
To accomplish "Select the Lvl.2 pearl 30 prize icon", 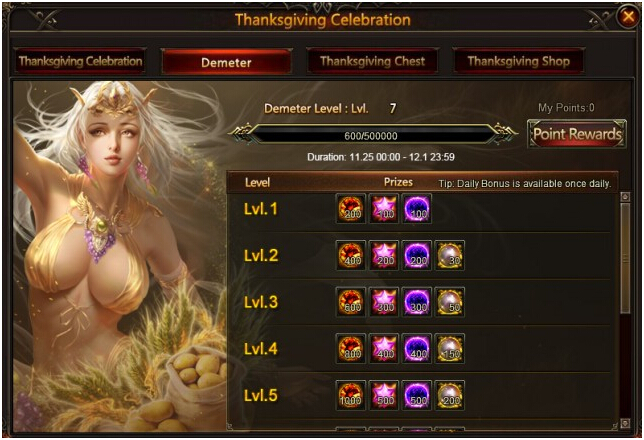I will [450, 255].
